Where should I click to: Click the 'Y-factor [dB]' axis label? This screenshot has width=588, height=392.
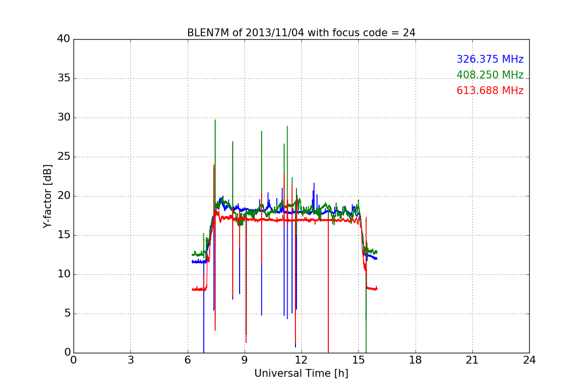coord(48,196)
